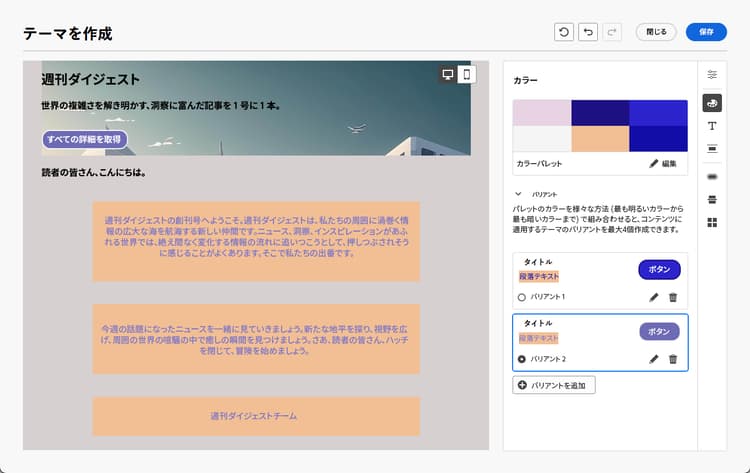Click the バリアントを追加 button
This screenshot has height=473, width=750.
click(554, 385)
